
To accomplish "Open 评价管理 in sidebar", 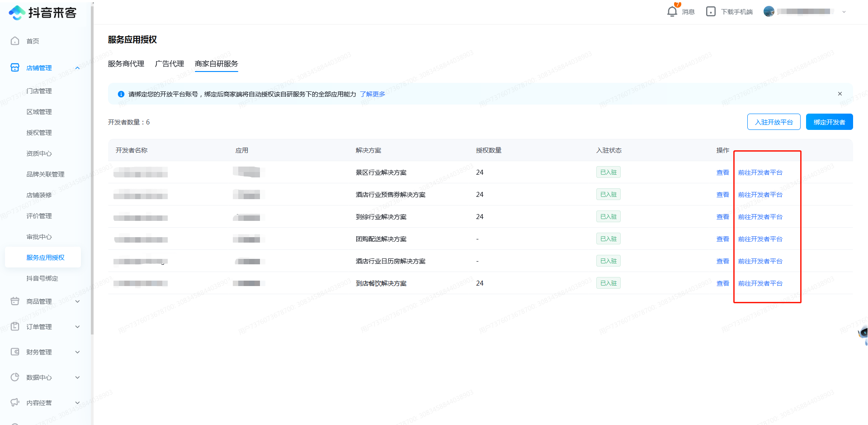I will (39, 216).
